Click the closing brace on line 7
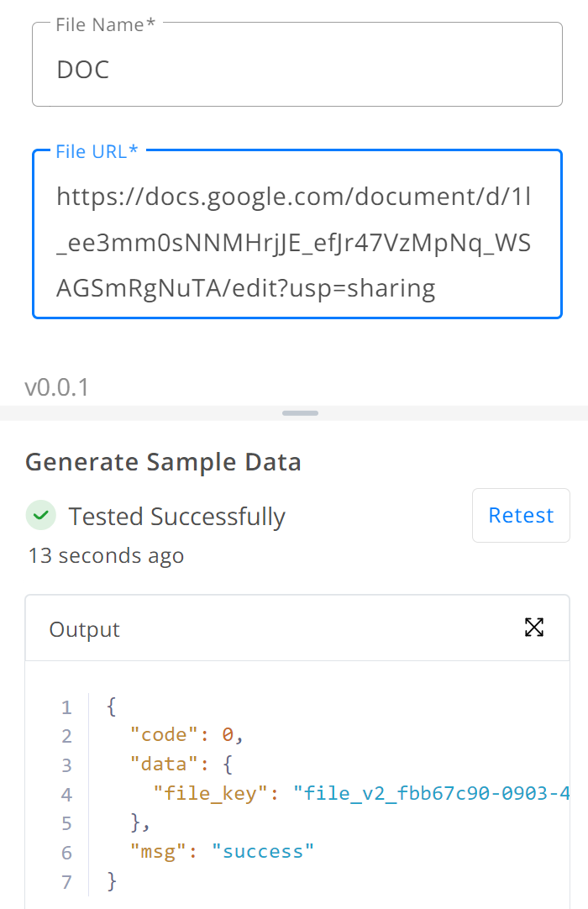 112,881
